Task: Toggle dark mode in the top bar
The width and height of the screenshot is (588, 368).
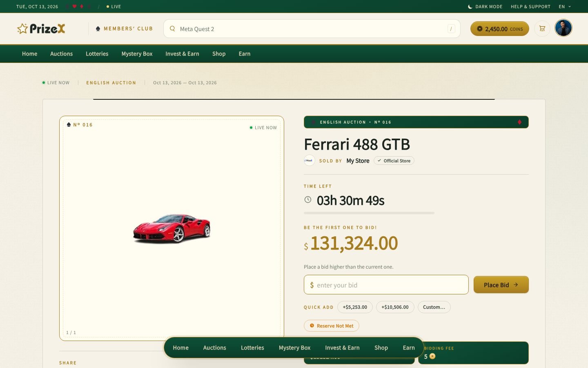Action: (485, 7)
